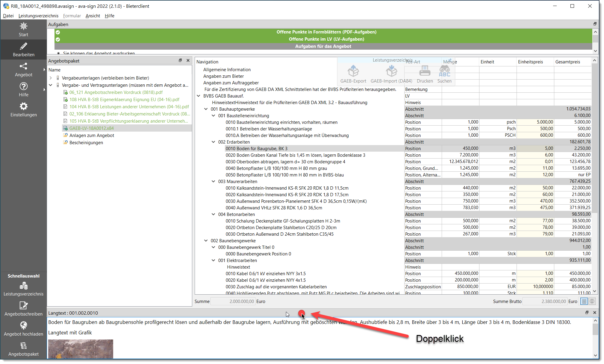
Task: Open the Hilfe menu in menu bar
Action: [x=110, y=16]
